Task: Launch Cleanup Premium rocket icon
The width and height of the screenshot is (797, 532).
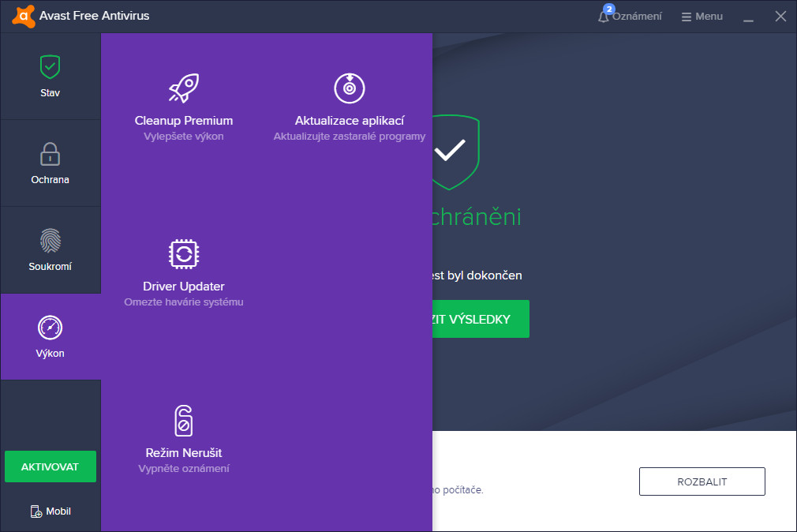Action: [184, 88]
